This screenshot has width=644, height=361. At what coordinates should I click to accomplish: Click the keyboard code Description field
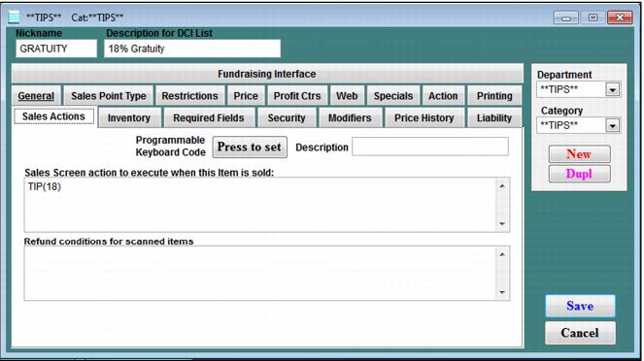(x=430, y=147)
